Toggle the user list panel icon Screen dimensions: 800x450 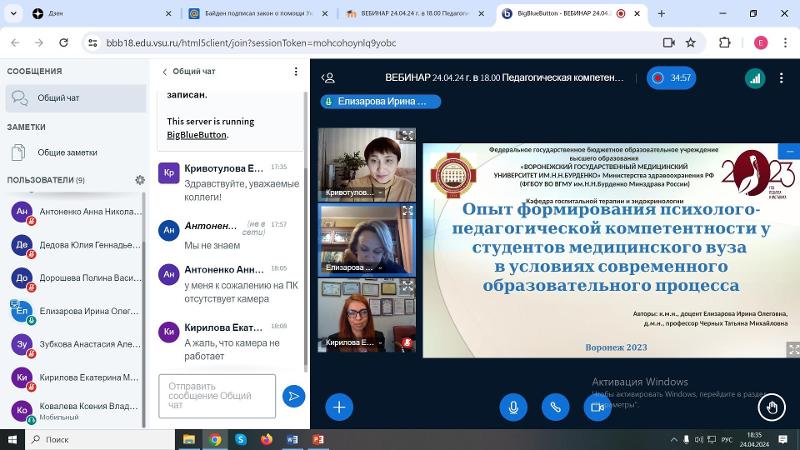[x=326, y=78]
